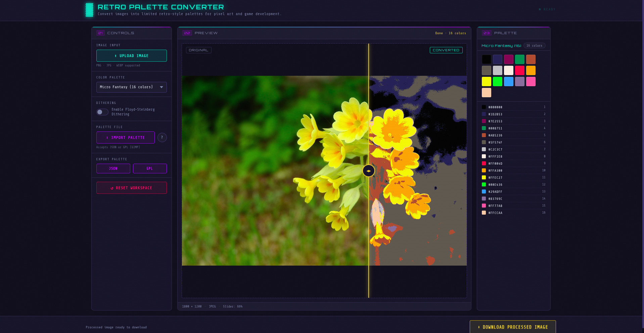Click the Reset Workspace button
644x333 pixels.
click(x=132, y=188)
